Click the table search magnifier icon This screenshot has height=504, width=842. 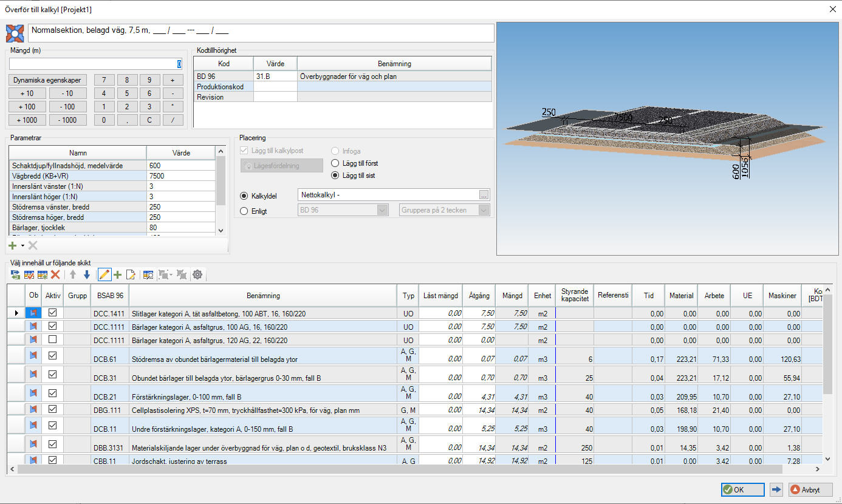(x=148, y=275)
